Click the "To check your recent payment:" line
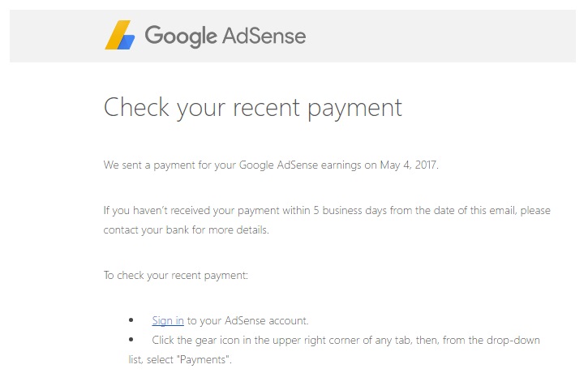 pos(175,275)
